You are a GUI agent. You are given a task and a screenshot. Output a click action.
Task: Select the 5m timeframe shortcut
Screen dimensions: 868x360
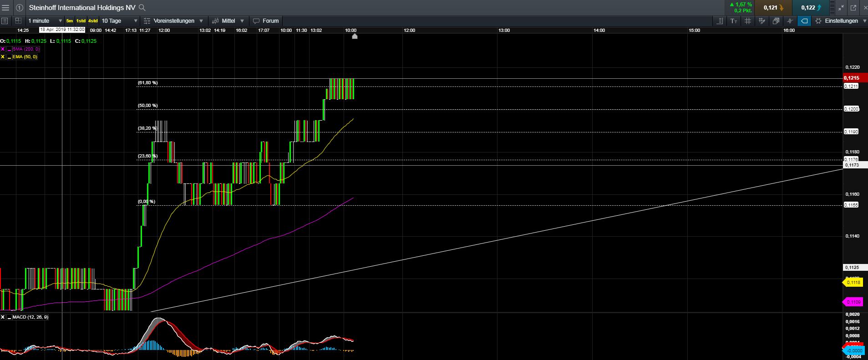click(69, 21)
